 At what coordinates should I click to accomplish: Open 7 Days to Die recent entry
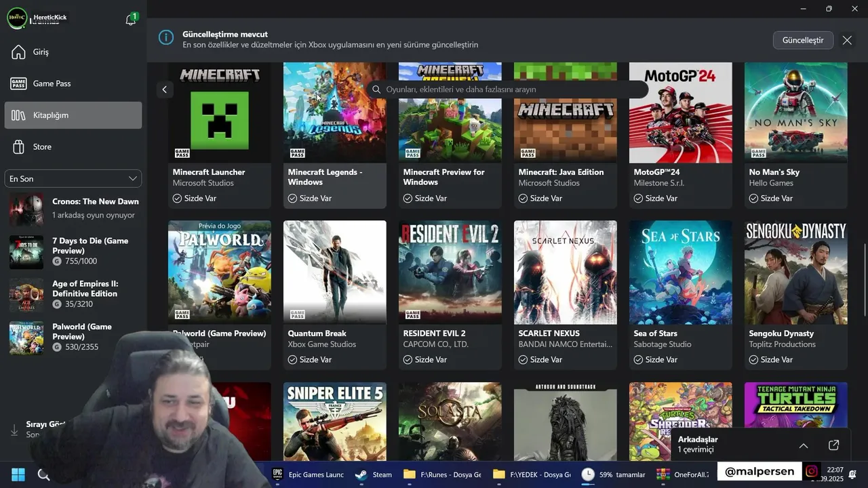click(x=75, y=251)
